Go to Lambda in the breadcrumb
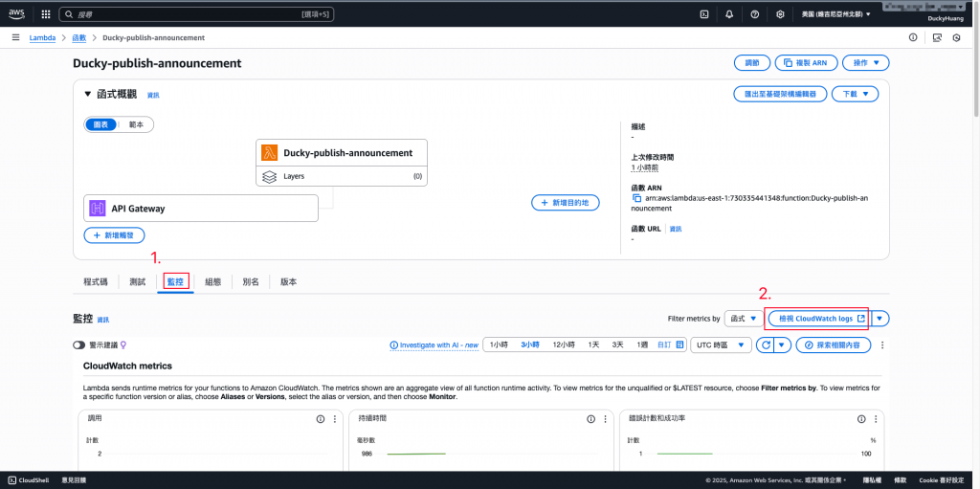This screenshot has width=980, height=489. [x=42, y=37]
